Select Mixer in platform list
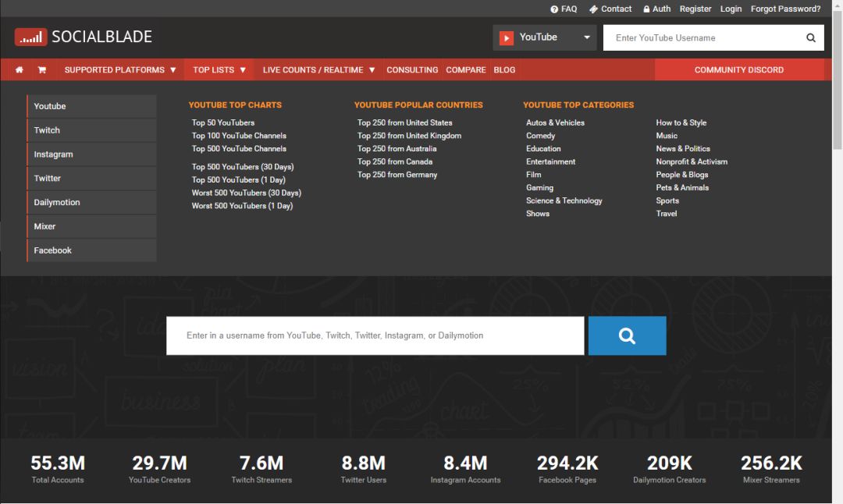Image resolution: width=843 pixels, height=504 pixels. coord(92,226)
